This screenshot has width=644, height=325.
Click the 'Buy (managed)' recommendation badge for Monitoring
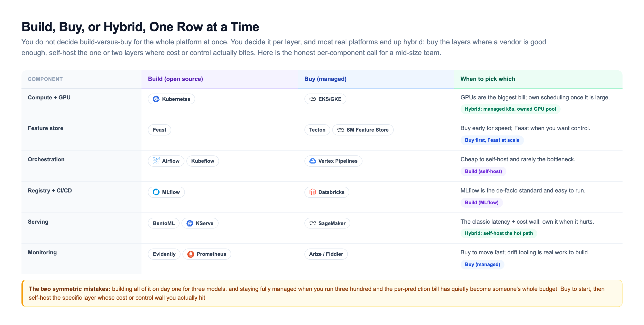click(x=482, y=265)
